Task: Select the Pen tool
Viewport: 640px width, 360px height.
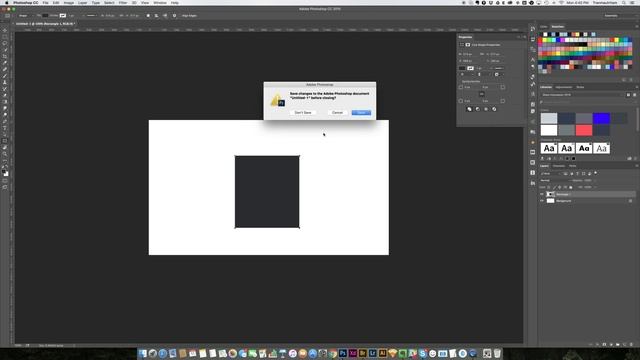Action: pyautogui.click(x=5, y=122)
